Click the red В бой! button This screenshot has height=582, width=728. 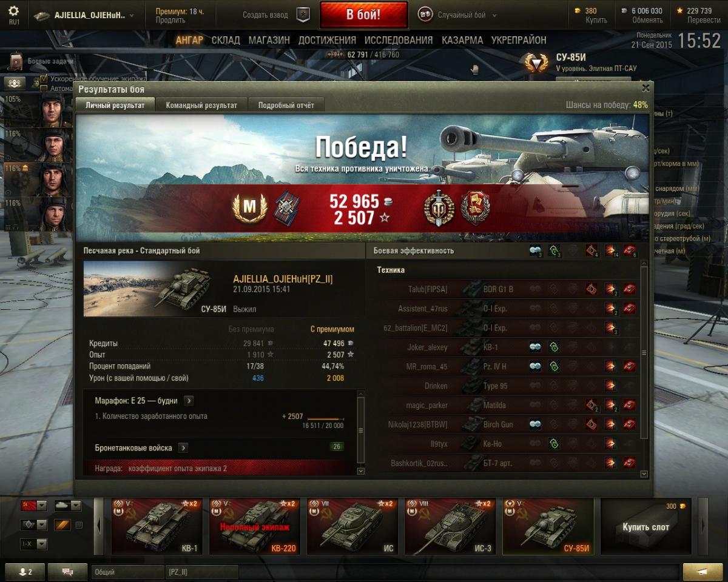(x=363, y=15)
